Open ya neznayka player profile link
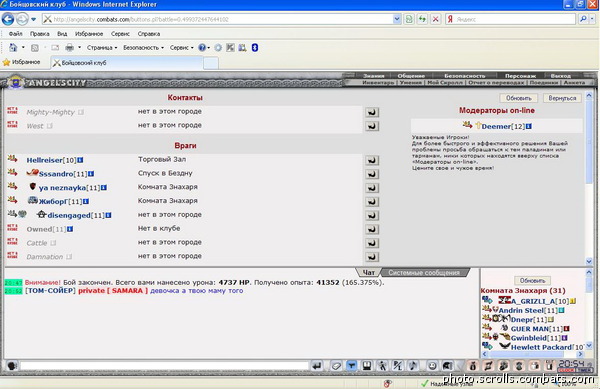This screenshot has width=600, height=389. point(62,188)
